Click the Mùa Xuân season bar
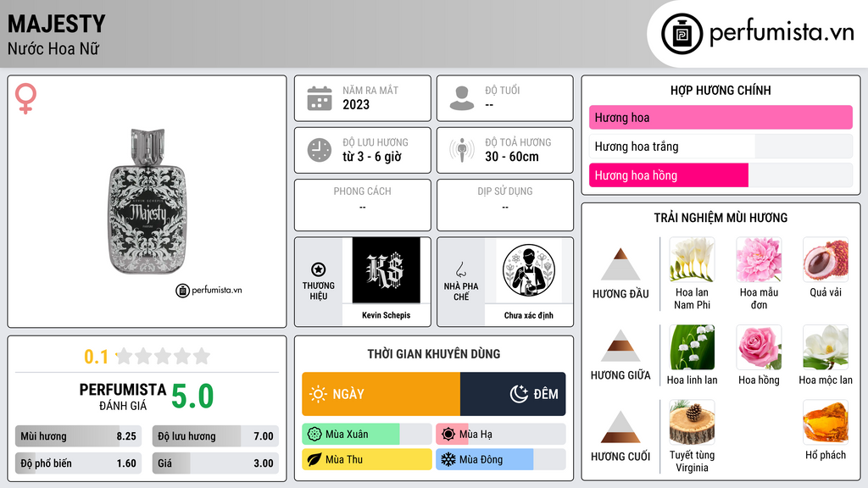Viewport: 868px width, 488px height. (367, 435)
